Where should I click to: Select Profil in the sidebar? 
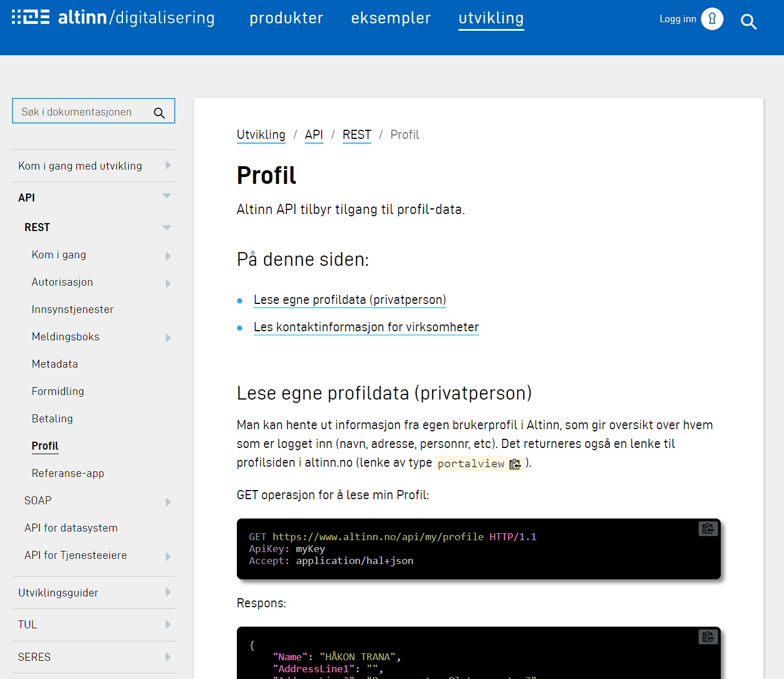45,446
